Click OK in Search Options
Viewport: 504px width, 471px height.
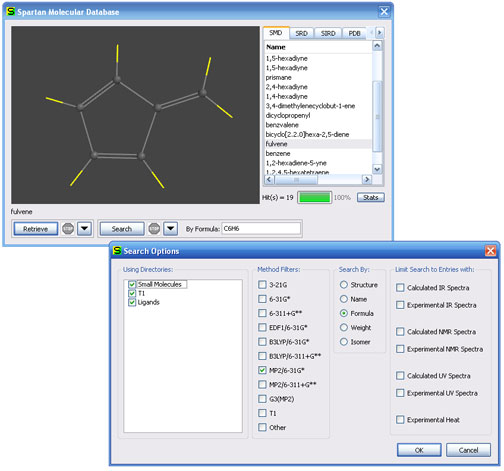pyautogui.click(x=419, y=450)
